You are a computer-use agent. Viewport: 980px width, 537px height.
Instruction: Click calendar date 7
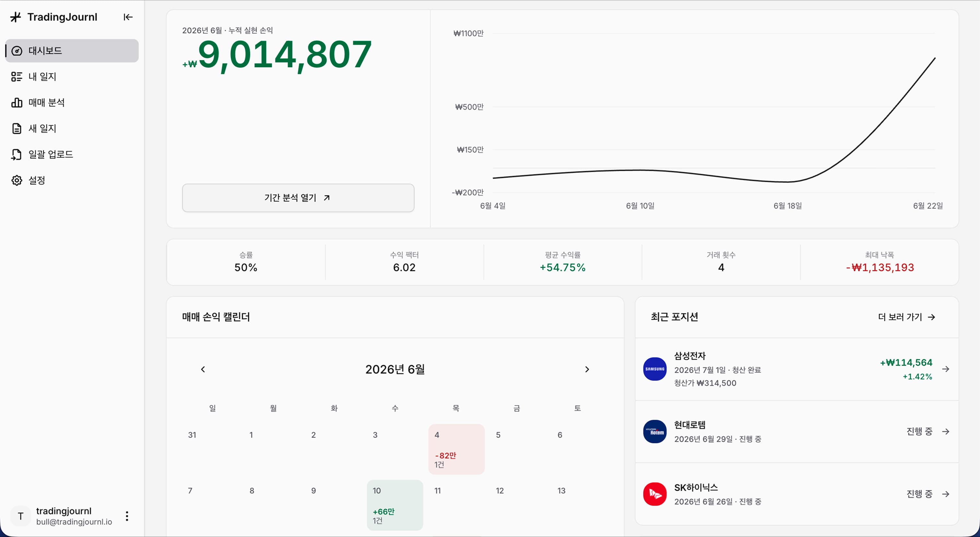pyautogui.click(x=190, y=491)
